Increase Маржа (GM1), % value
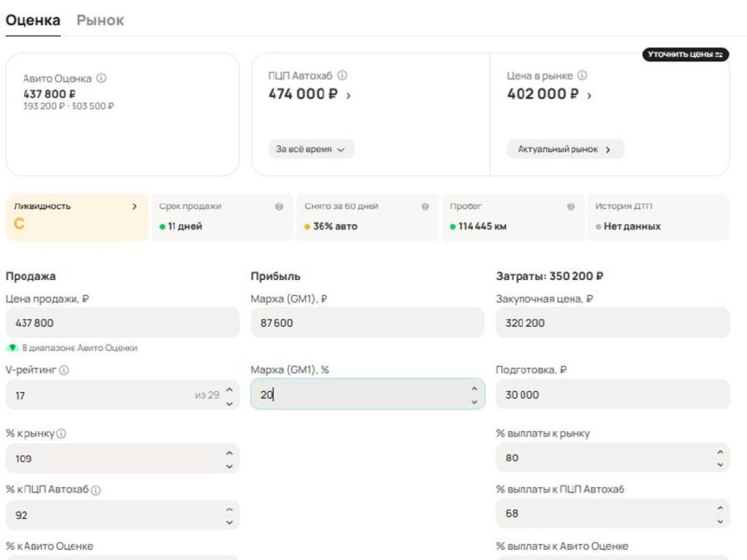The image size is (747, 560). click(474, 389)
